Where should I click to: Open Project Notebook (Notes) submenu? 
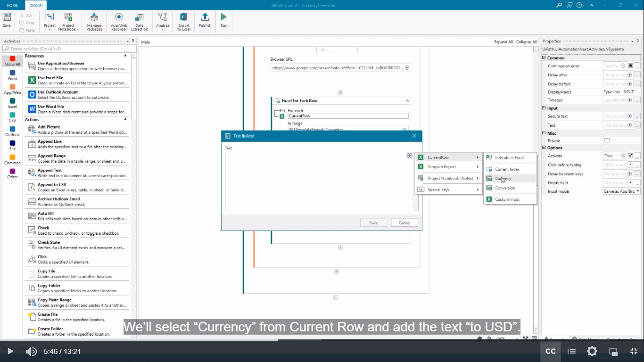click(448, 178)
